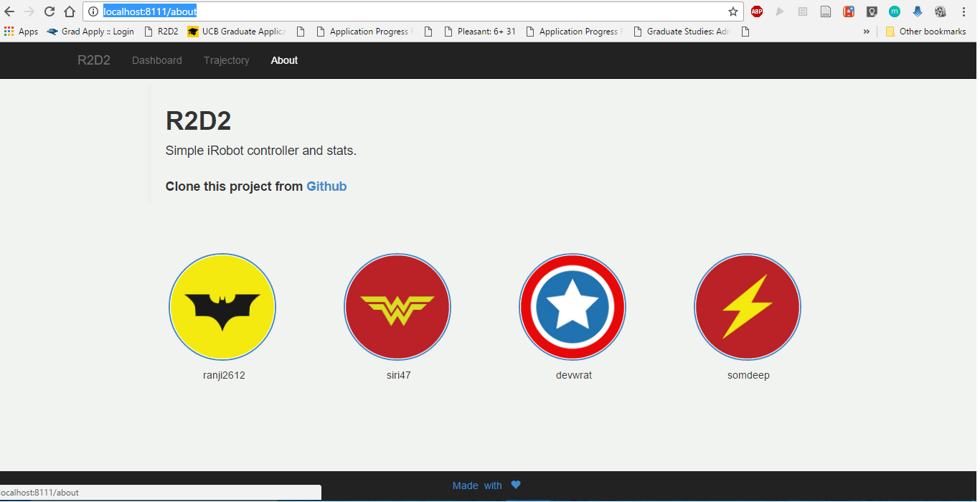Image resolution: width=980 pixels, height=502 pixels.
Task: Click the large R2D2 page heading
Action: tap(198, 121)
